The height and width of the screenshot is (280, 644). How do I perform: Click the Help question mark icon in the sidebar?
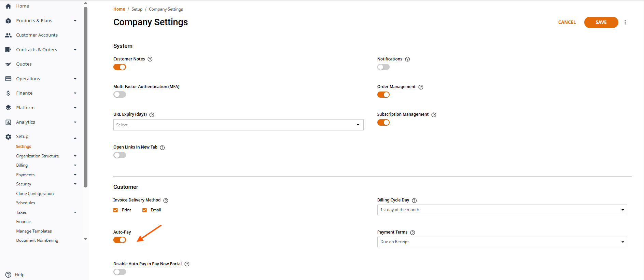[x=9, y=275]
